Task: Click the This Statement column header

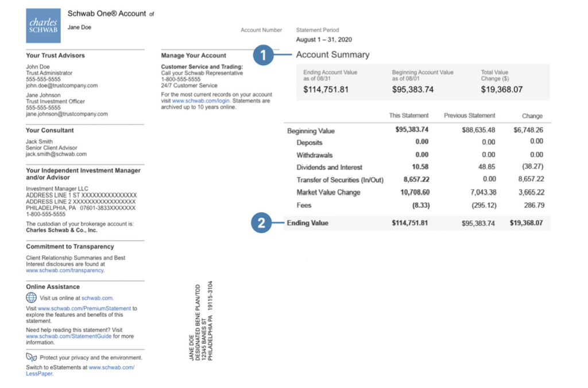Action: 408,116
